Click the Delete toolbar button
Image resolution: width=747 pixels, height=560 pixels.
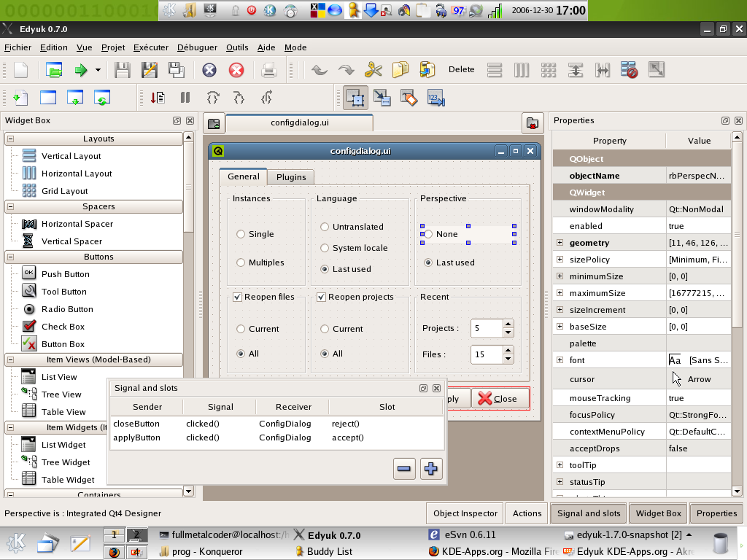pos(461,69)
